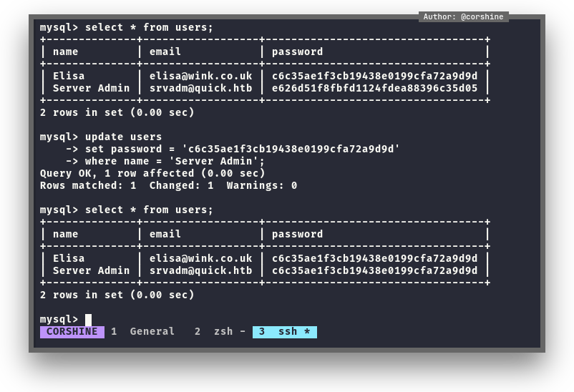Click 'Server Admin' name in the second table
This screenshot has width=574, height=392.
pyautogui.click(x=91, y=270)
